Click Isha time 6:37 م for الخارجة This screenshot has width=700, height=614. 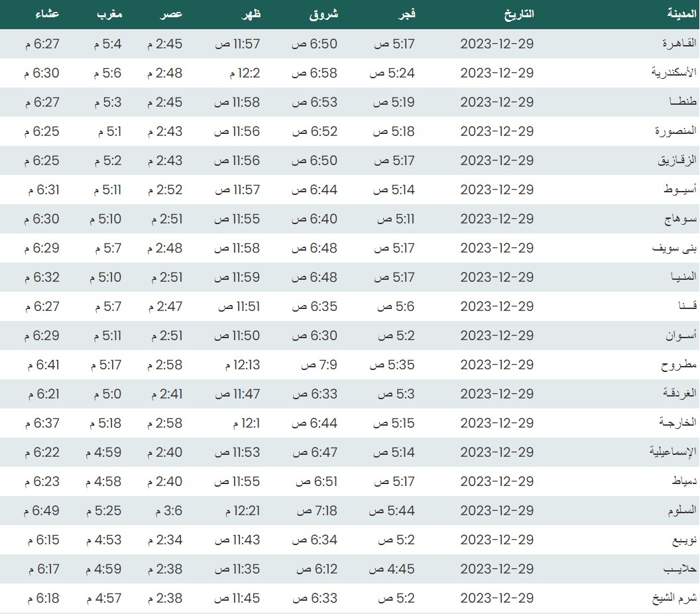click(42, 423)
